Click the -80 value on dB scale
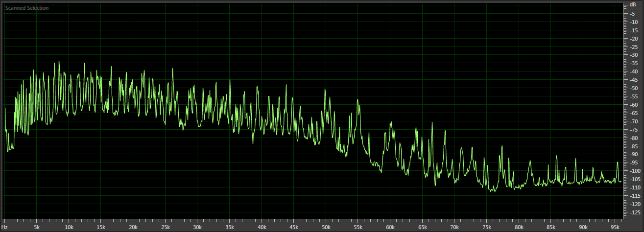The height and width of the screenshot is (232, 644). [633, 138]
